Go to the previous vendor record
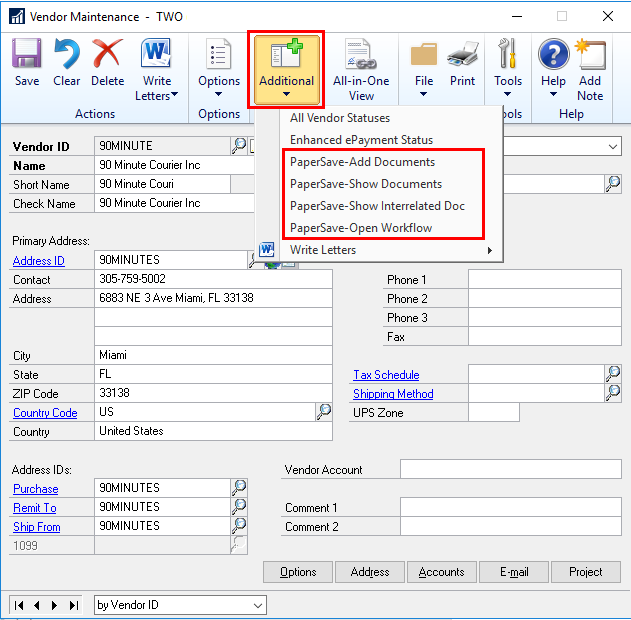The height and width of the screenshot is (620, 631). coord(37,605)
